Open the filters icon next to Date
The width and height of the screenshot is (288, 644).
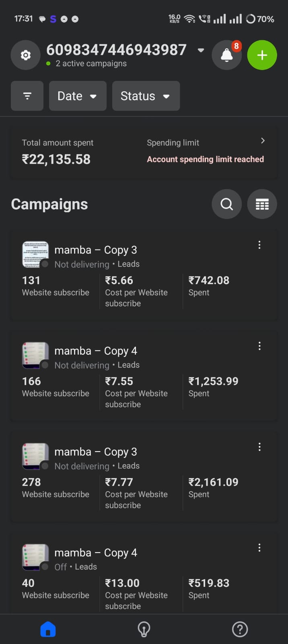(27, 96)
